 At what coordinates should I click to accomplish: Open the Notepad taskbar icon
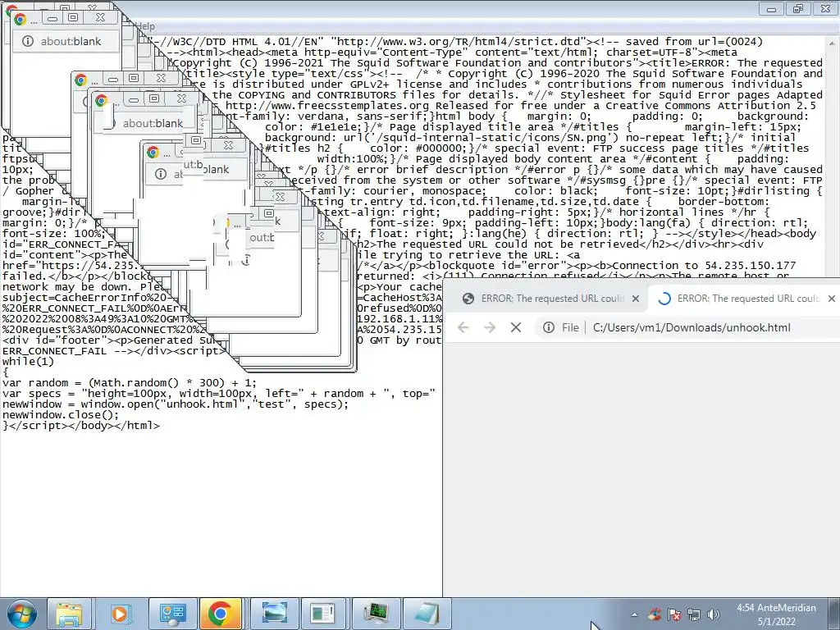[x=427, y=614]
